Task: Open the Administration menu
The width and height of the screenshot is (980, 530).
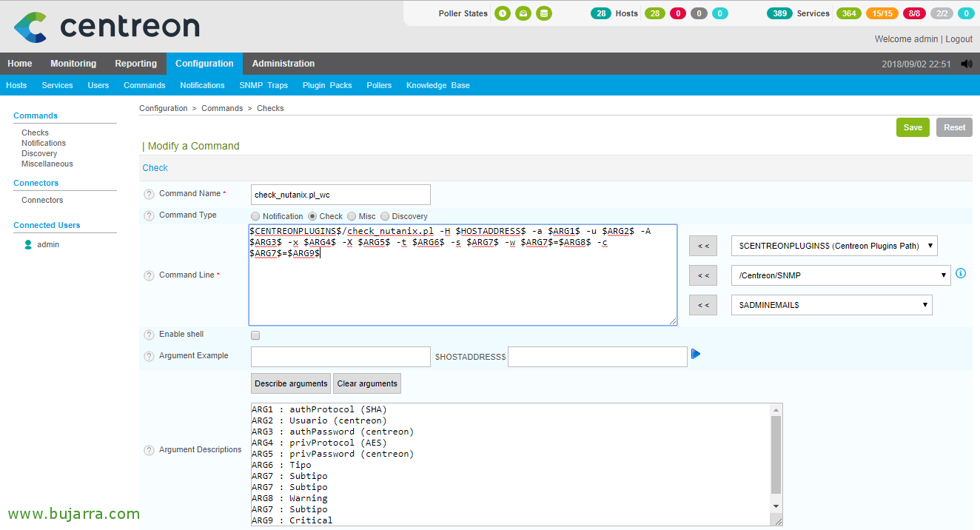Action: click(283, 64)
